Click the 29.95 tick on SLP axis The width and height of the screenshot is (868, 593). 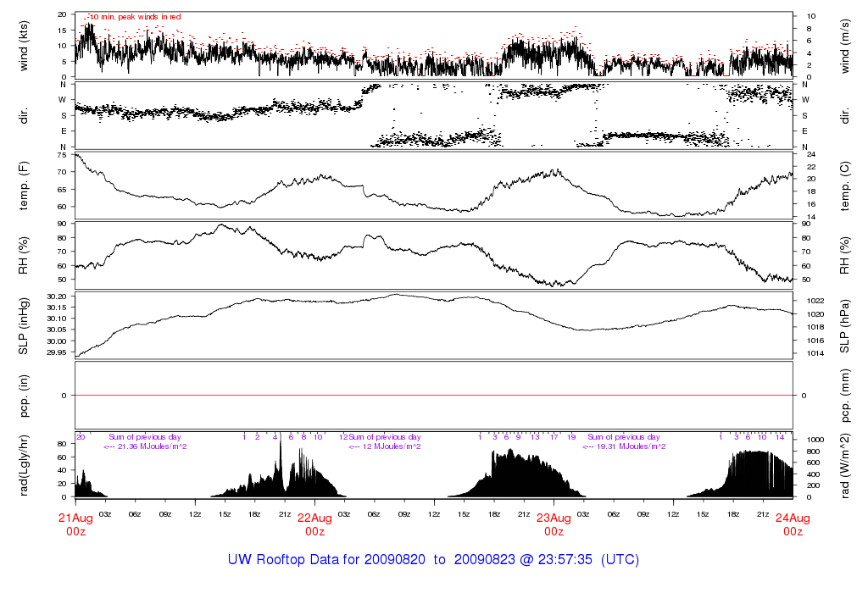[57, 352]
